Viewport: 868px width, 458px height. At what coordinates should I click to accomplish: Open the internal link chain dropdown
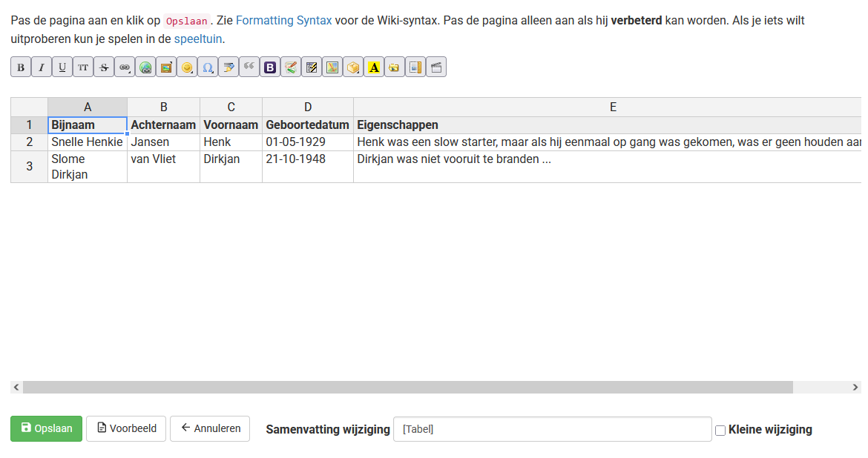[x=125, y=67]
